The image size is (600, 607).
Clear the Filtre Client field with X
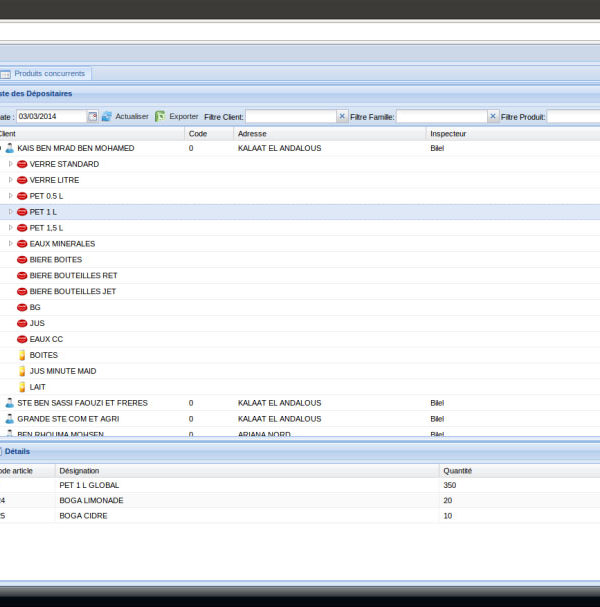point(342,117)
